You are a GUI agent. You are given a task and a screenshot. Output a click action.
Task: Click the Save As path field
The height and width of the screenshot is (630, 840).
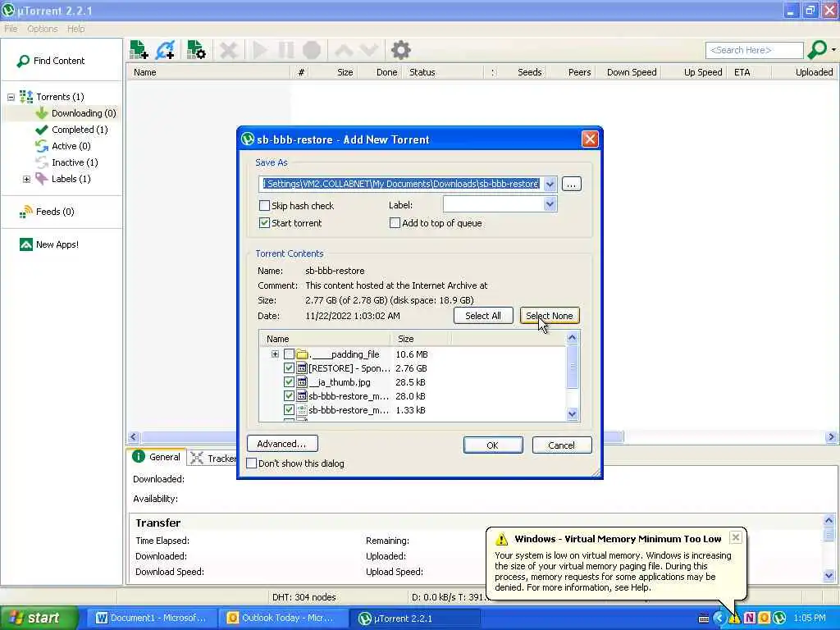(400, 185)
